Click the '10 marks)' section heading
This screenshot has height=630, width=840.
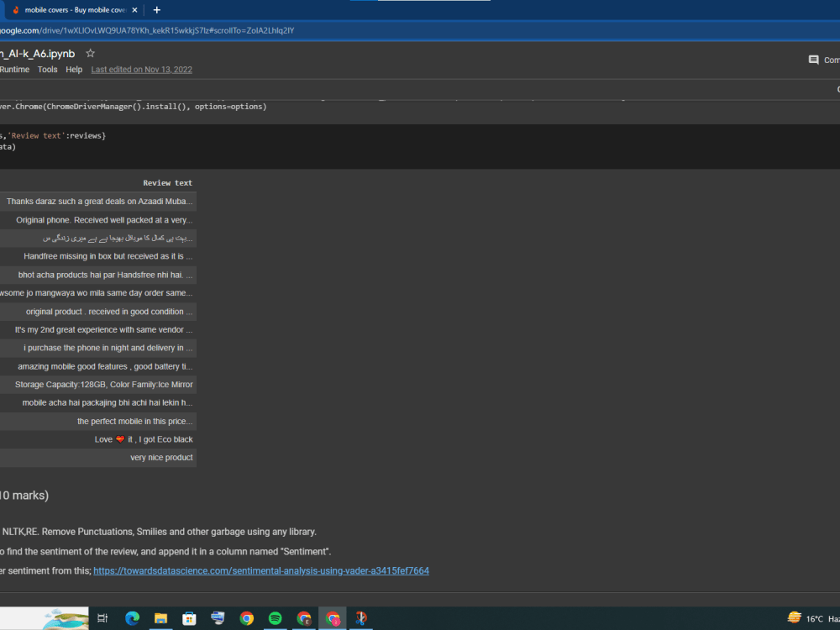[24, 496]
